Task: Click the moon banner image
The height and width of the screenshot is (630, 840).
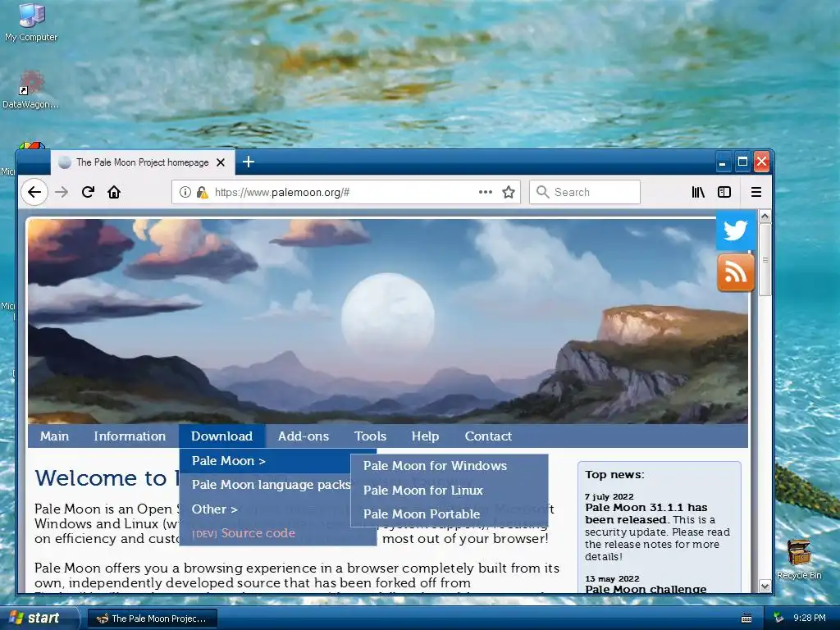Action: pos(388,322)
